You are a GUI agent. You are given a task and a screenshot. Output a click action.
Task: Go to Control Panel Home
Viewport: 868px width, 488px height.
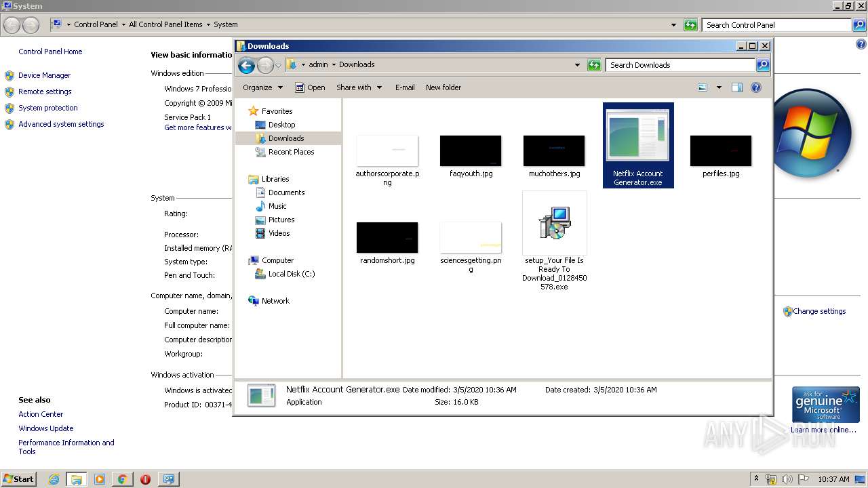click(50, 52)
